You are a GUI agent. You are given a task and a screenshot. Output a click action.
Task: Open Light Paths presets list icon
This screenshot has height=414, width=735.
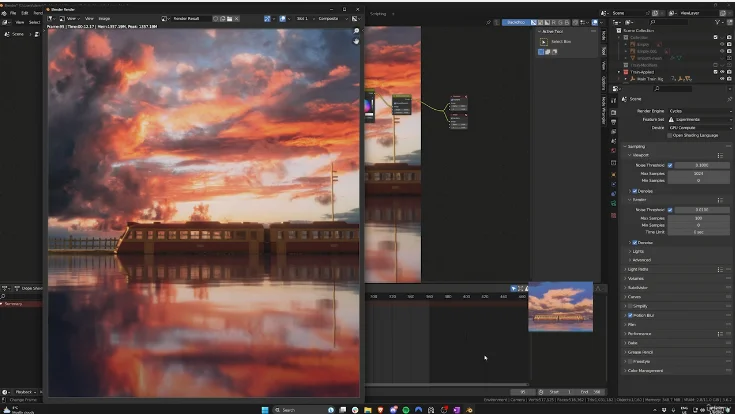(720, 269)
